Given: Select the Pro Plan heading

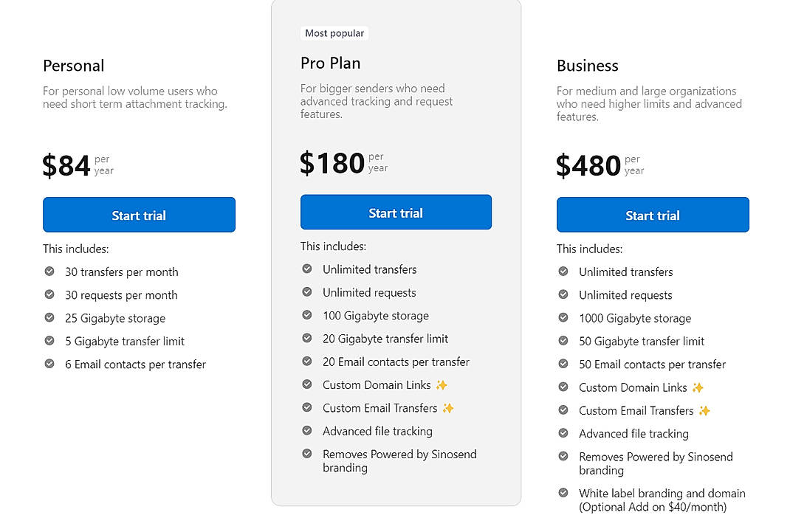Looking at the screenshot, I should 330,63.
